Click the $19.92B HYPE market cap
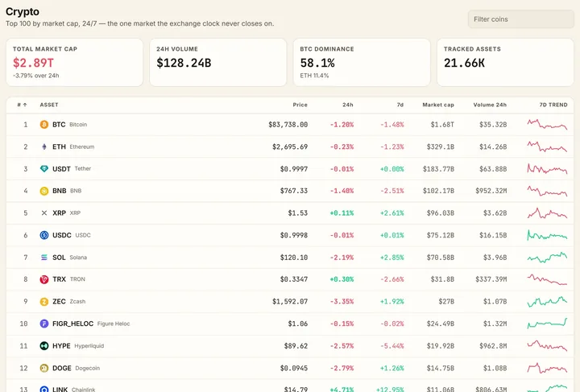Image resolution: width=580 pixels, height=392 pixels. [x=441, y=346]
